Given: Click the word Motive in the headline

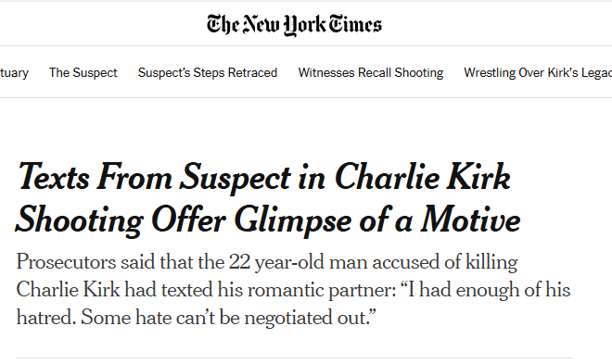Looking at the screenshot, I should [471, 220].
